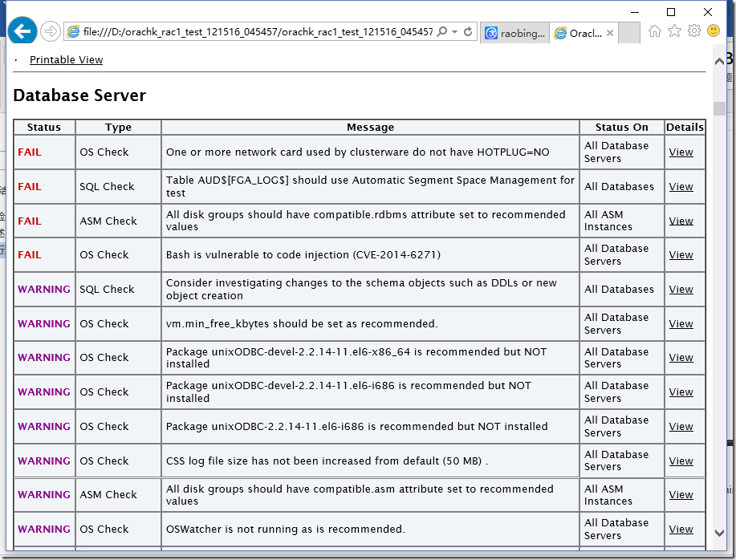736x560 pixels.
Task: Click the smiley feedback icon
Action: point(714,30)
